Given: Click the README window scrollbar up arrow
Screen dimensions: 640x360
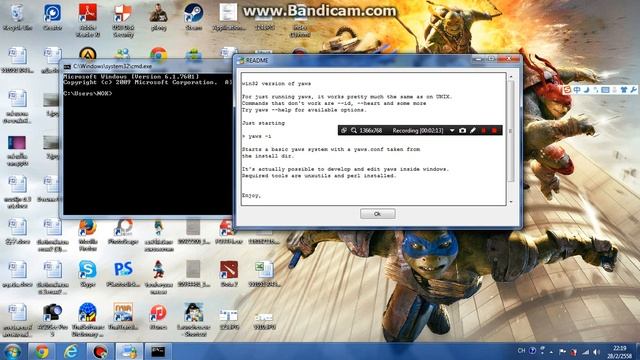Looking at the screenshot, I should click(x=511, y=77).
